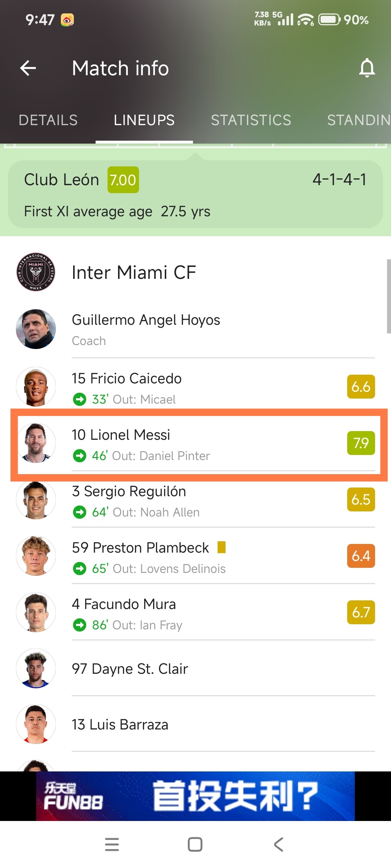
Task: Tap Guillermo Angel Hoyos coach photo
Action: coord(36,329)
